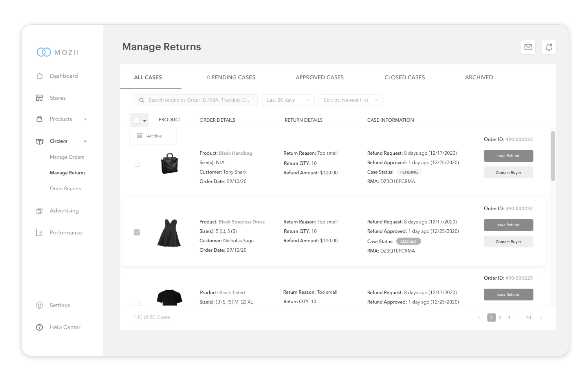Viewport: 588px width, 377px height.
Task: Open the notifications bell icon
Action: pyautogui.click(x=549, y=47)
